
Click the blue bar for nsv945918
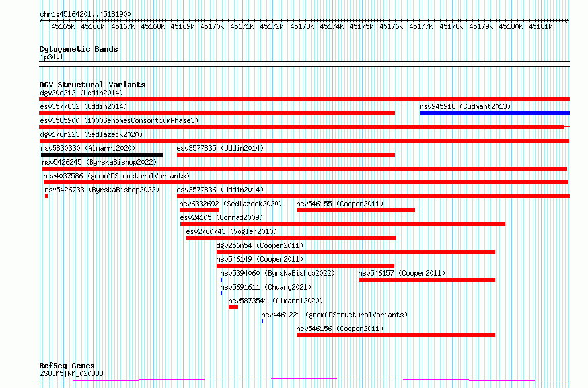click(495, 113)
